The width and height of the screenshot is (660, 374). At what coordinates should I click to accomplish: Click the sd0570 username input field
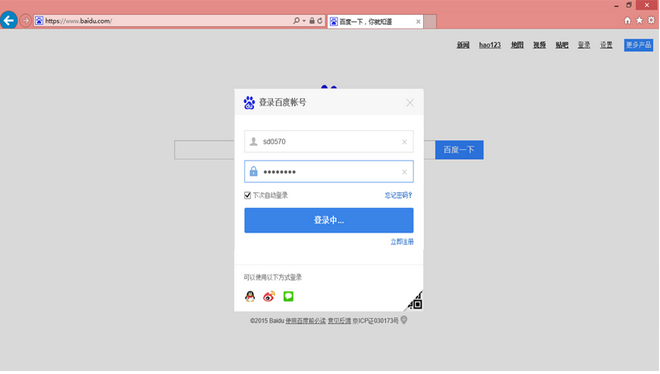click(x=329, y=141)
